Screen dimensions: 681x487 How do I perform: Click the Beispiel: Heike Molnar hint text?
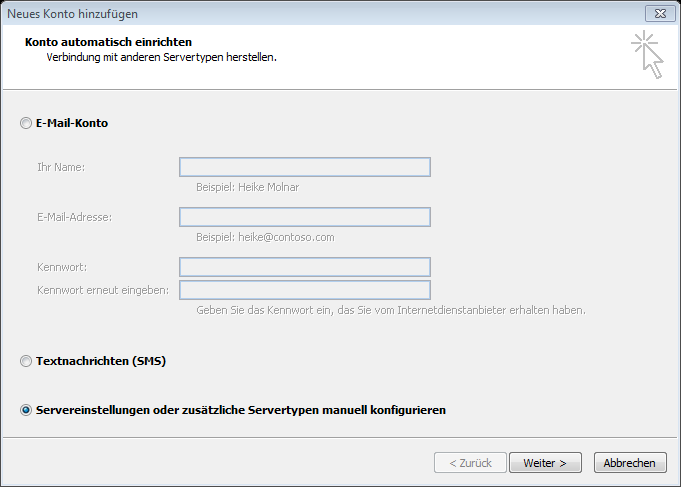(x=247, y=187)
